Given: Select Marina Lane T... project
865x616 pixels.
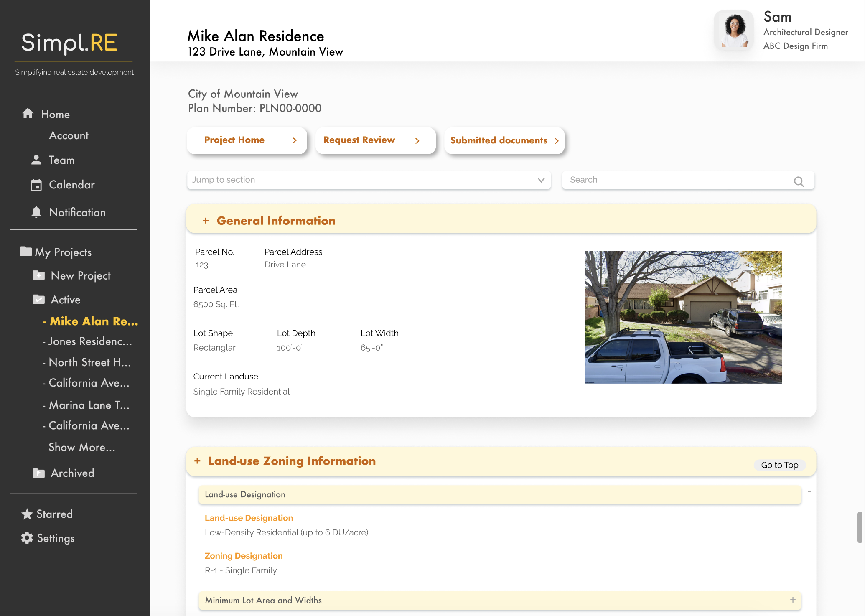Looking at the screenshot, I should (x=86, y=405).
